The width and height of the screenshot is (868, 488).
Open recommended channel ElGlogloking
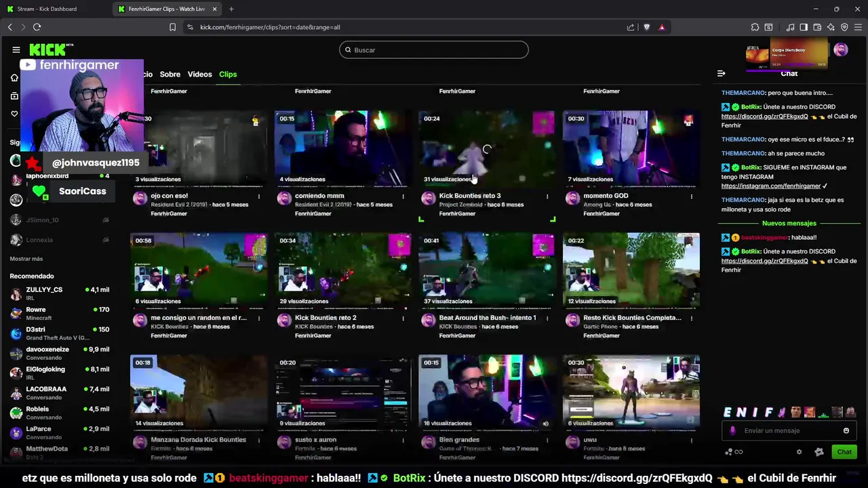click(x=60, y=373)
